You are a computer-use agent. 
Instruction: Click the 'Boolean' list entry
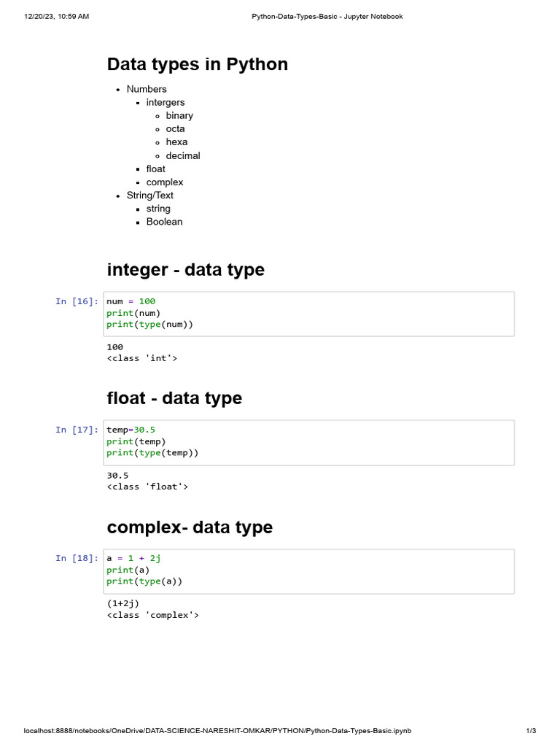click(164, 222)
